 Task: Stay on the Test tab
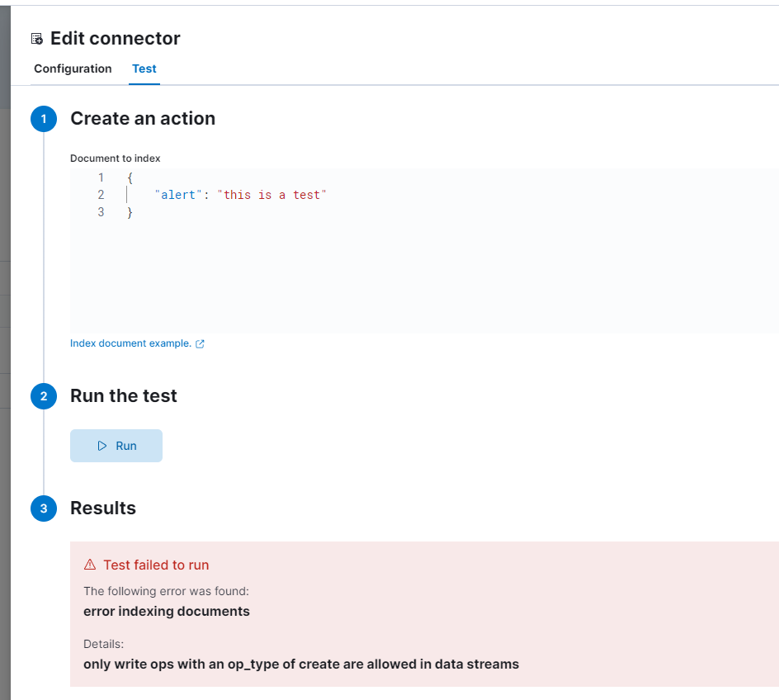[144, 69]
